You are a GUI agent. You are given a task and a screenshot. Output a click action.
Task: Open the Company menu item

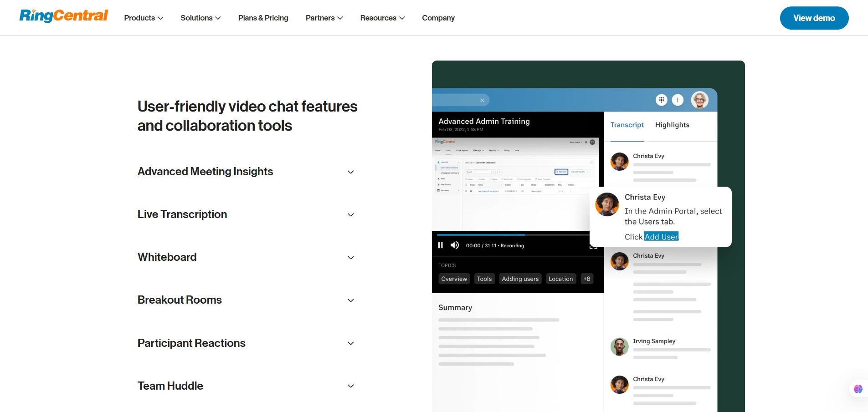coord(438,18)
